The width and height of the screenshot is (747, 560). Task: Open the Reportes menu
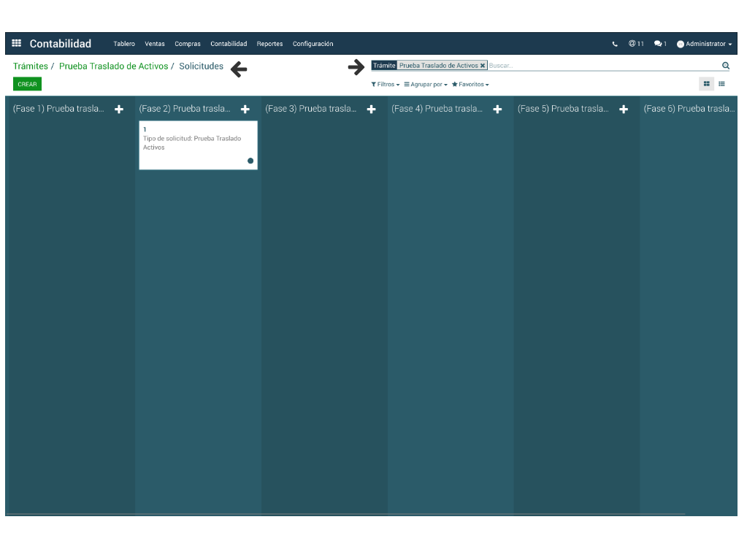(x=269, y=45)
